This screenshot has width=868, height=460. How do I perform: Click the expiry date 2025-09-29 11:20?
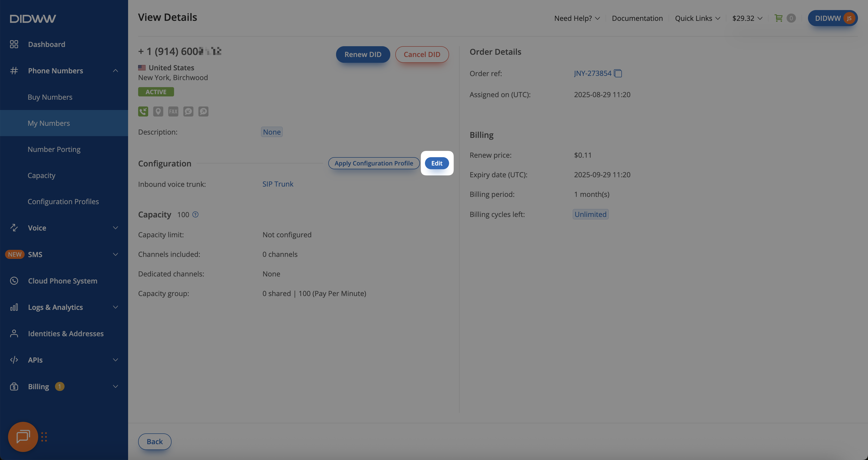point(602,175)
